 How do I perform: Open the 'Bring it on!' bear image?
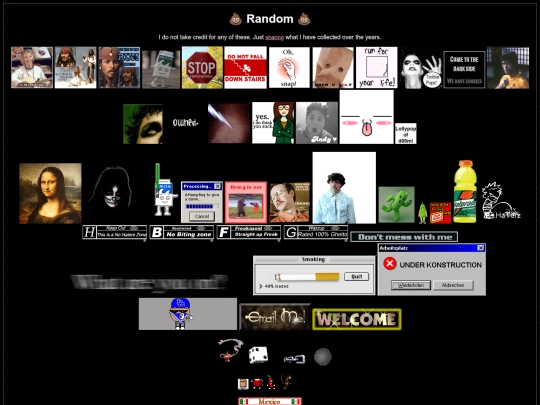[x=246, y=202]
